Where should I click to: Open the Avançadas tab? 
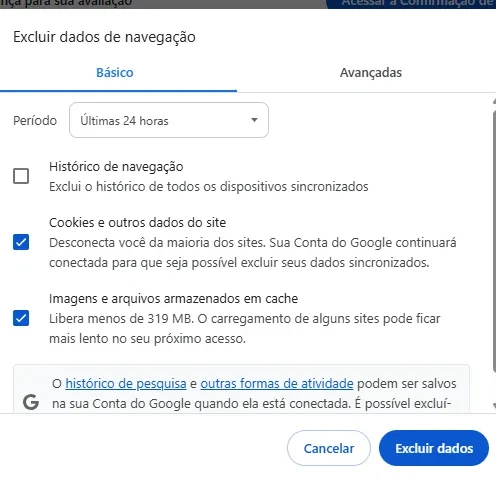[371, 73]
